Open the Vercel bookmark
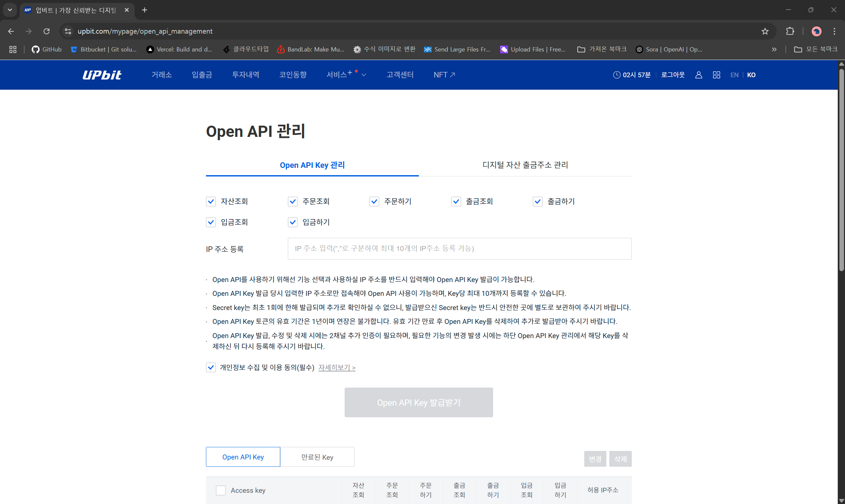This screenshot has height=504, width=845. 179,49
